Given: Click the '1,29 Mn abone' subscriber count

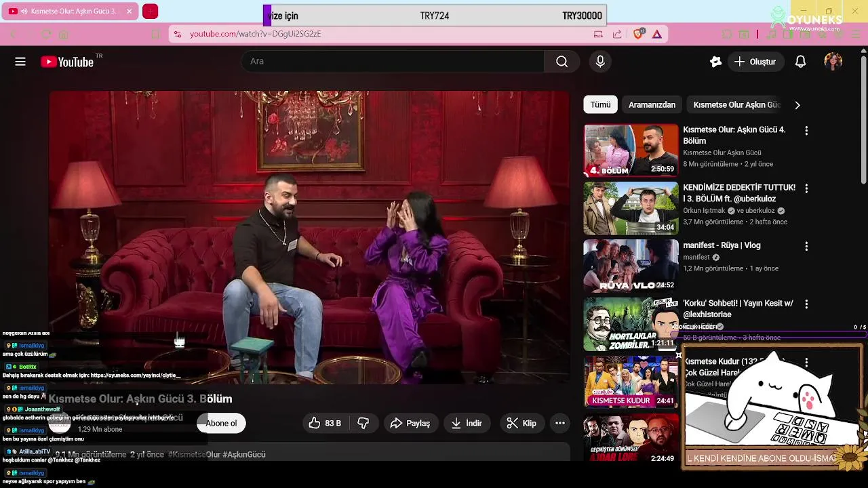Looking at the screenshot, I should coord(100,429).
